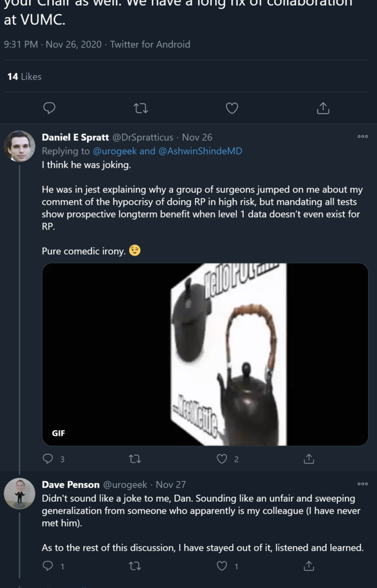The width and height of the screenshot is (377, 588).
Task: Play the Hello Pot Meet Kettle GIF
Action: click(205, 354)
